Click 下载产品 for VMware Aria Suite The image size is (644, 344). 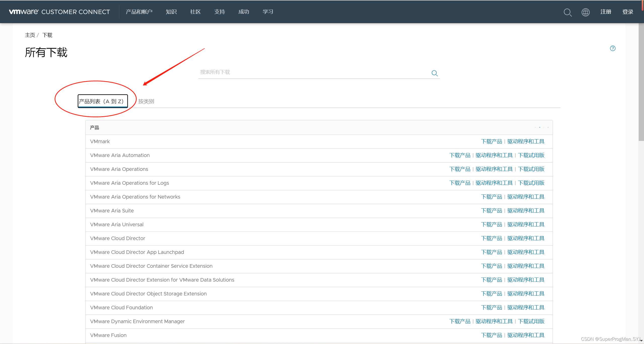(x=491, y=211)
